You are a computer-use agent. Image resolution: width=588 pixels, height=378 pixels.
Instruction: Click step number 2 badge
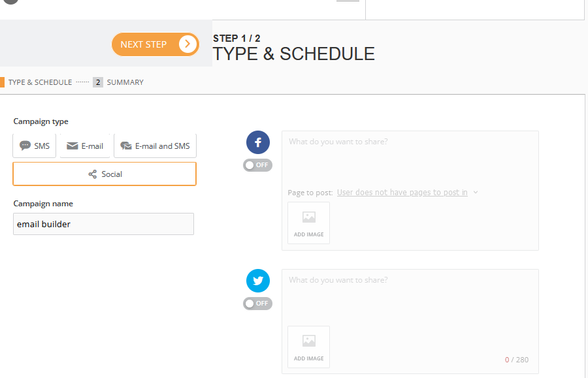98,82
